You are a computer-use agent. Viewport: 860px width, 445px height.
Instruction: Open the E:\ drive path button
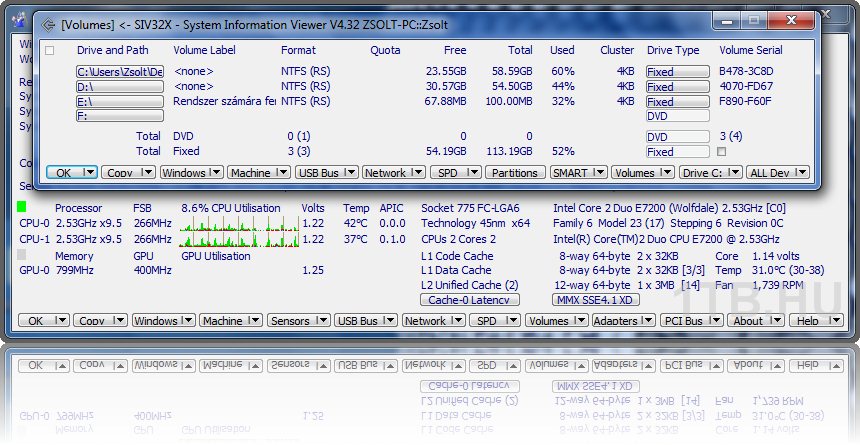(120, 101)
